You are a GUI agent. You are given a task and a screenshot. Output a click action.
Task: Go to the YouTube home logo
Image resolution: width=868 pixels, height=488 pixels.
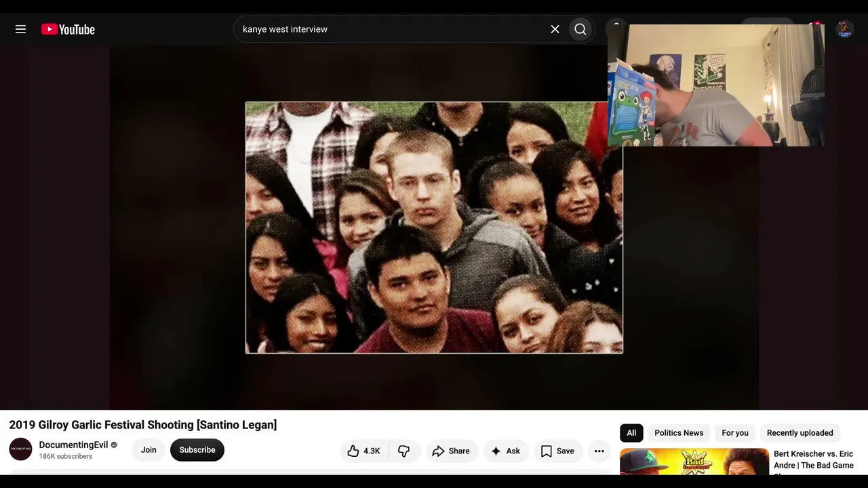[x=68, y=29]
